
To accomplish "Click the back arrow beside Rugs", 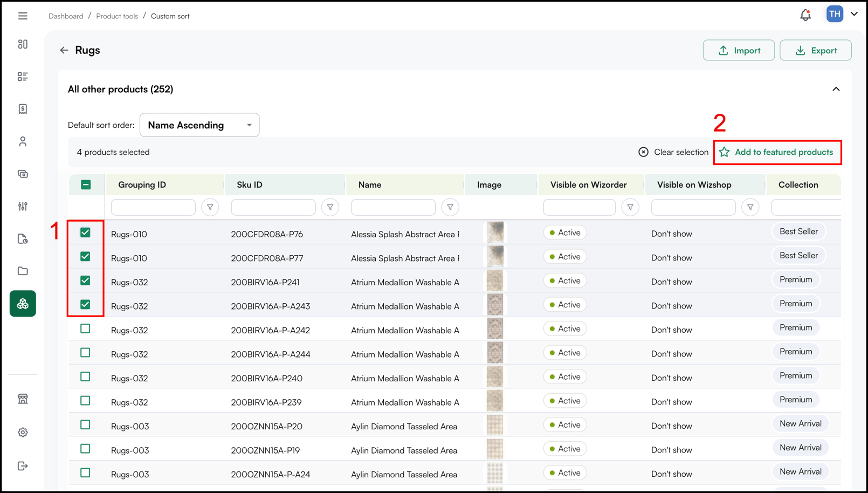I will click(x=64, y=50).
